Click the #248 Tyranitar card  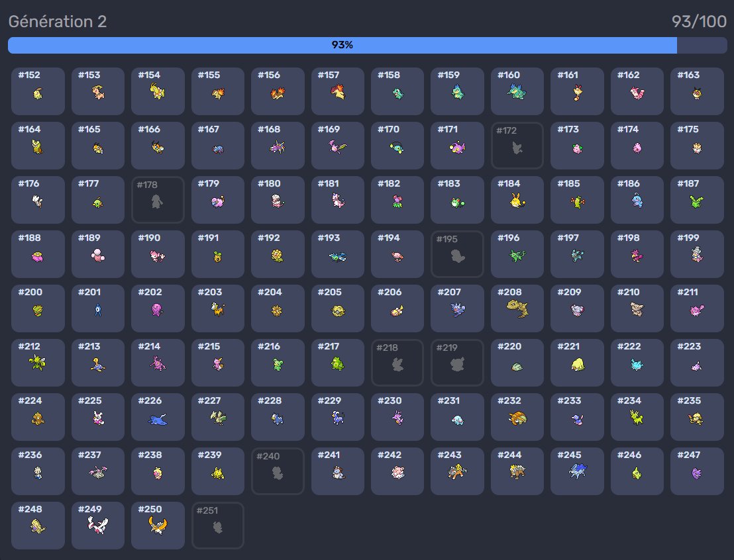tap(38, 526)
